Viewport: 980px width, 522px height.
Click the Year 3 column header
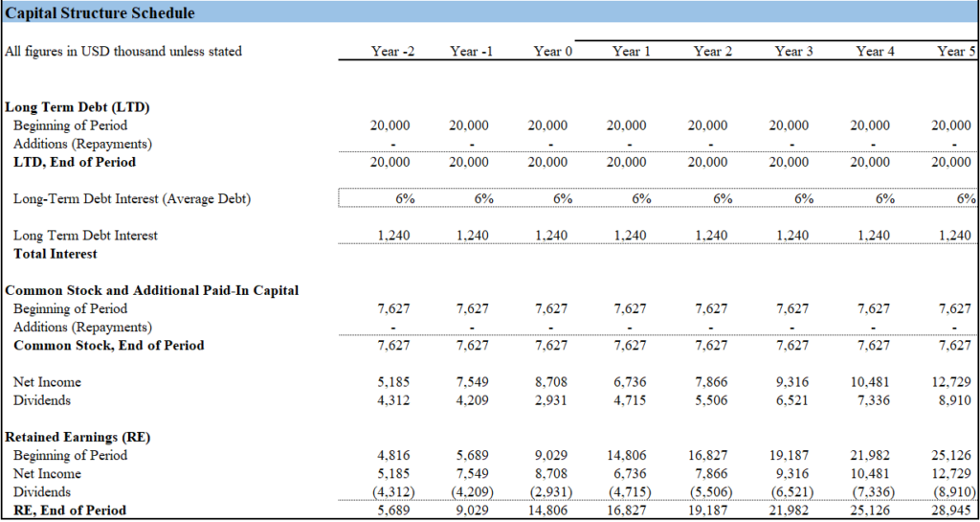[x=794, y=52]
